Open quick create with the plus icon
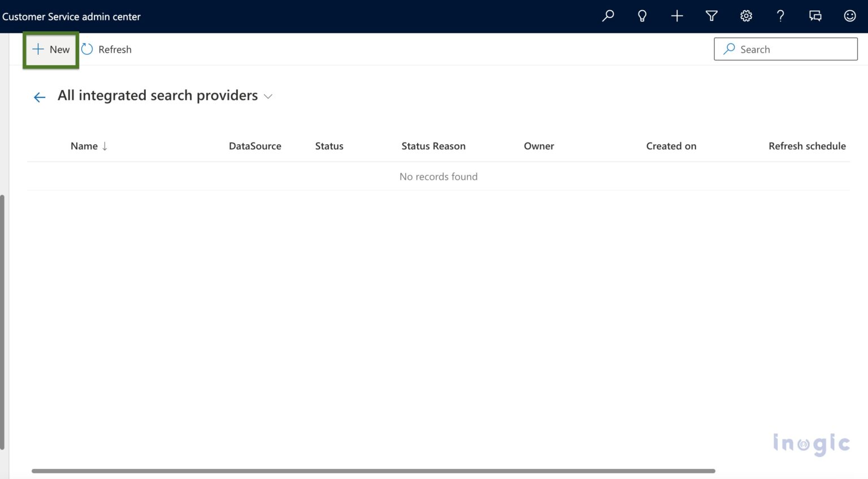The image size is (868, 479). click(676, 16)
